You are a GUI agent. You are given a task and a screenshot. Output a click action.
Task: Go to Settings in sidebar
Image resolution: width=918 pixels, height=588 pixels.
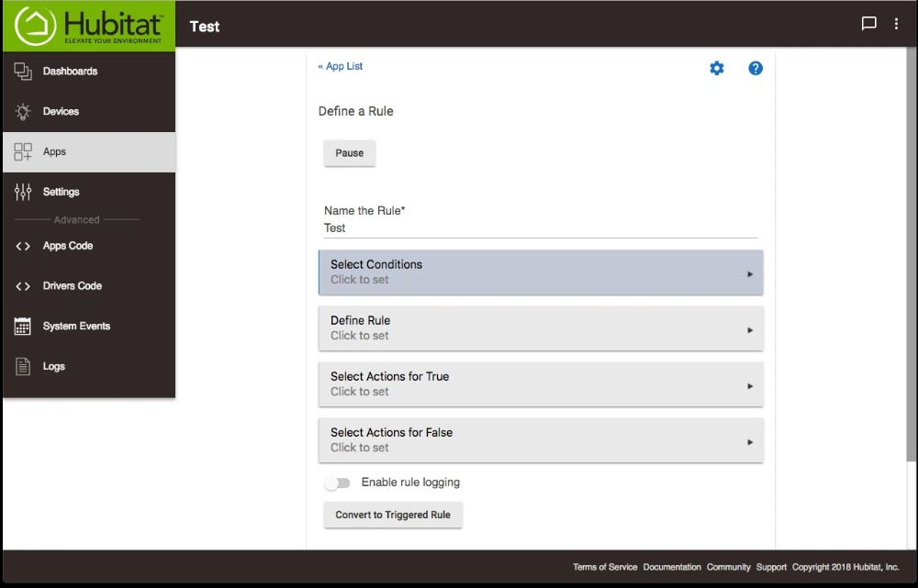[x=61, y=193]
